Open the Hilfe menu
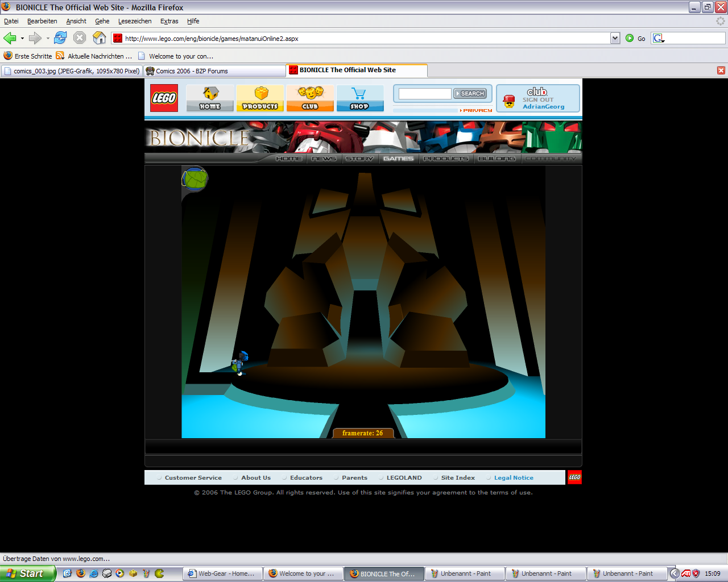 click(x=193, y=21)
